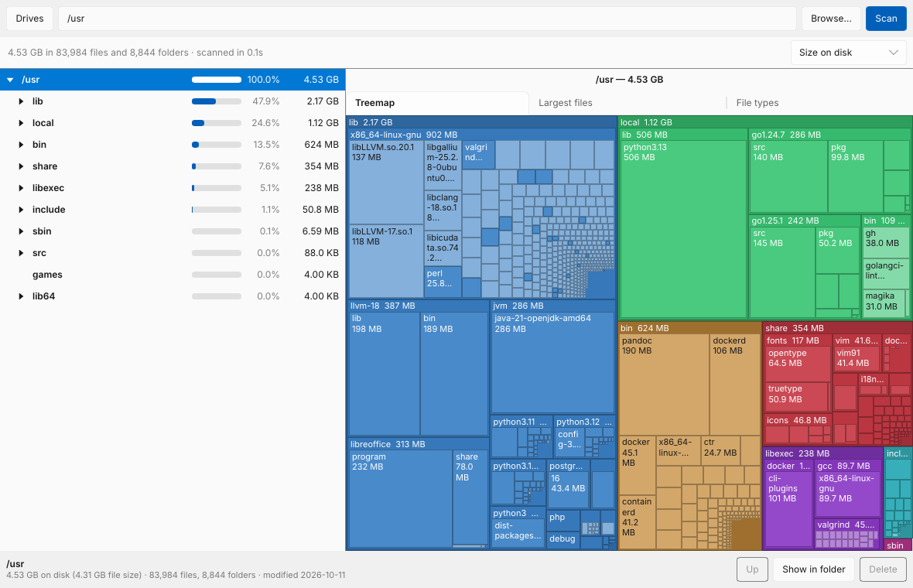Select go1.24.7 src 140 MB block
The image size is (913, 588).
[x=788, y=176]
